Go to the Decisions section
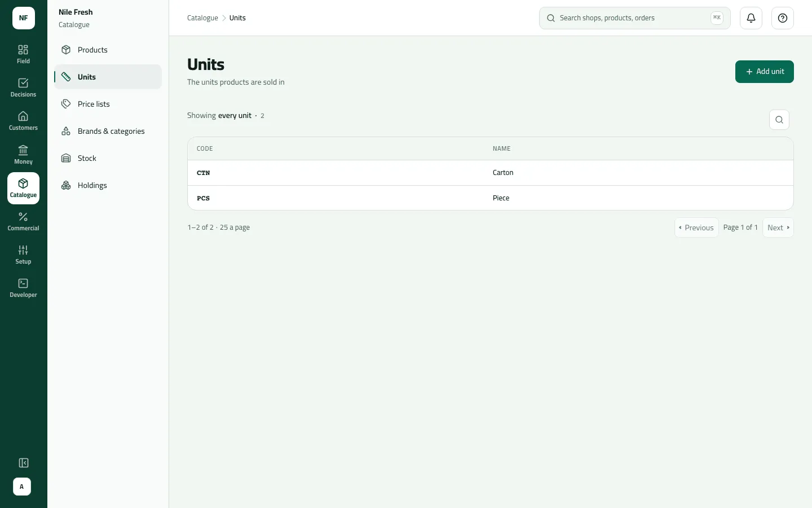This screenshot has height=508, width=812. coord(23,87)
